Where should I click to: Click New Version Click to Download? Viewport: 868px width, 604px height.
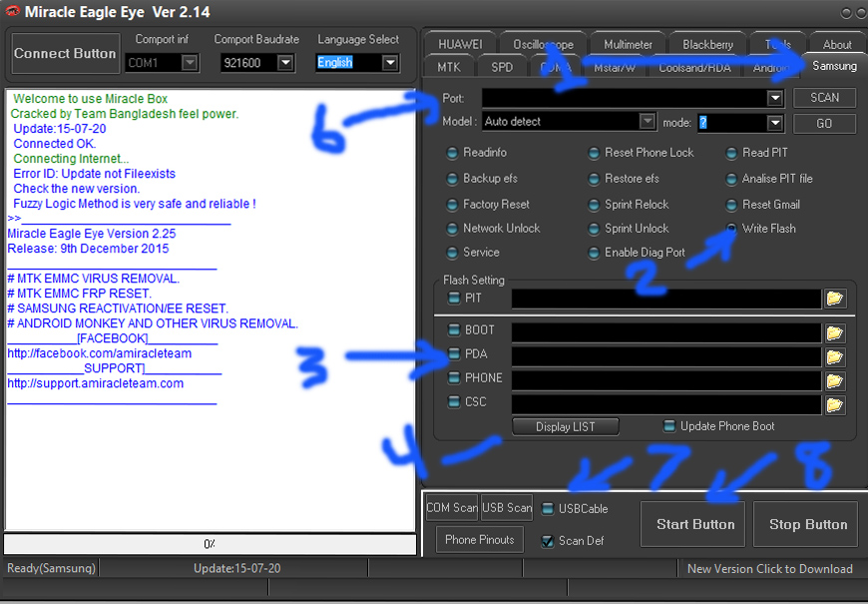[x=769, y=568]
